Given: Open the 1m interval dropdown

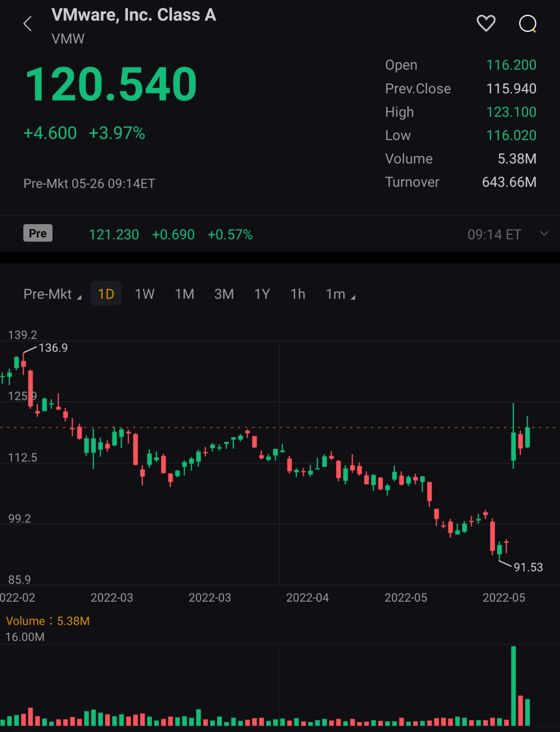Looking at the screenshot, I should click(340, 294).
